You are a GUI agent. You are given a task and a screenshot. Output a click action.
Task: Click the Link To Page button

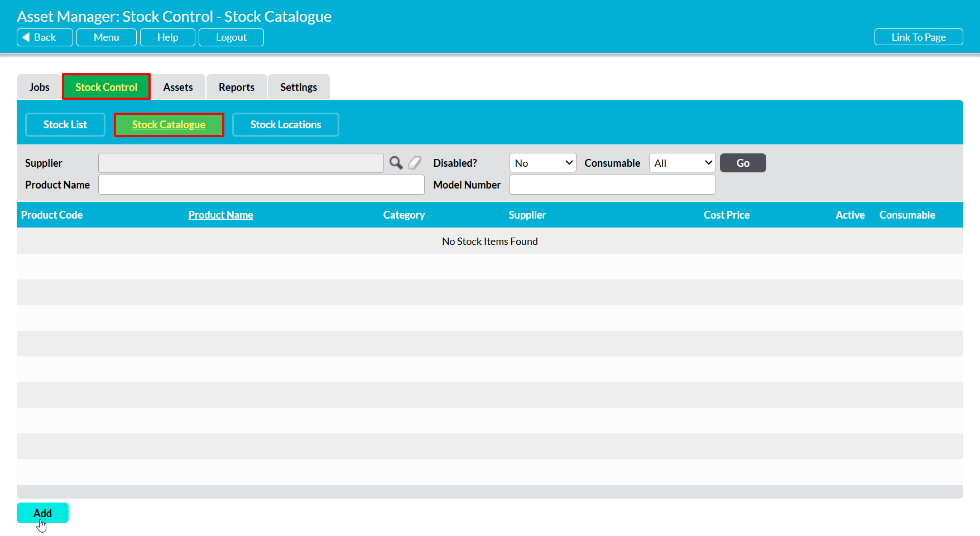tap(919, 37)
